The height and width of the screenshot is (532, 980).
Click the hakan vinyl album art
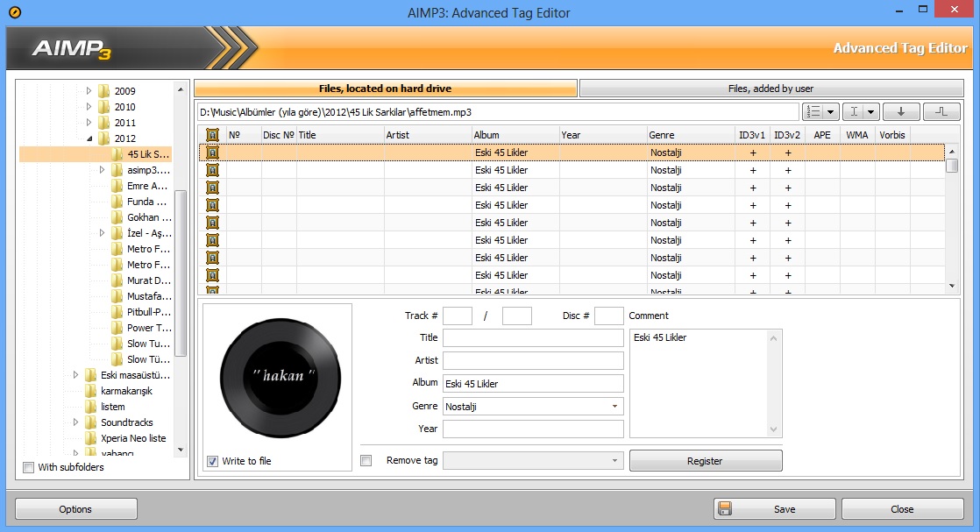[x=281, y=378]
